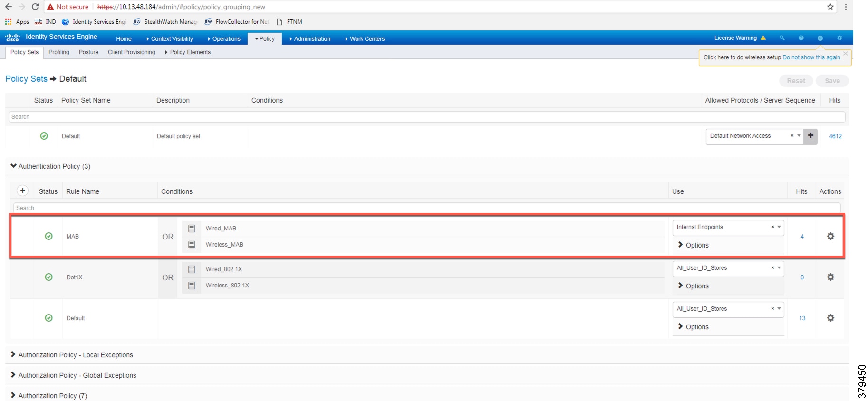
Task: Open the help question mark icon
Action: click(x=801, y=38)
